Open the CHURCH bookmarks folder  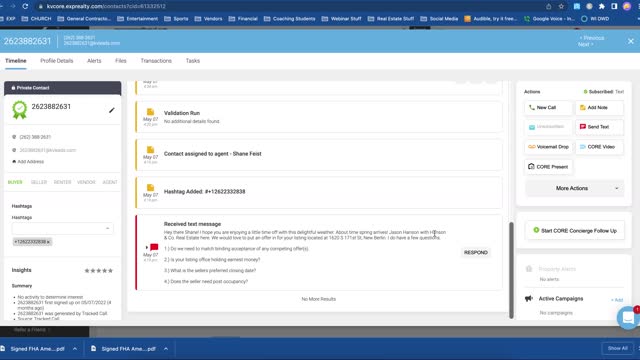[x=36, y=19]
